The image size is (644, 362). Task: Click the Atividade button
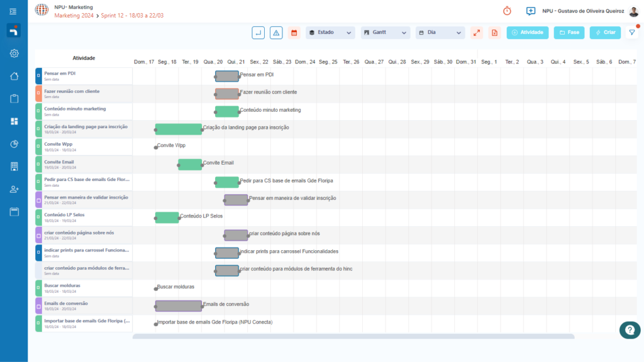click(528, 33)
